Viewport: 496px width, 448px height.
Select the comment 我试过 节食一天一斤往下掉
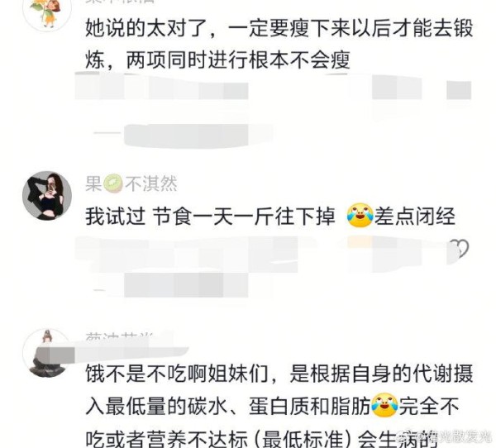210,217
